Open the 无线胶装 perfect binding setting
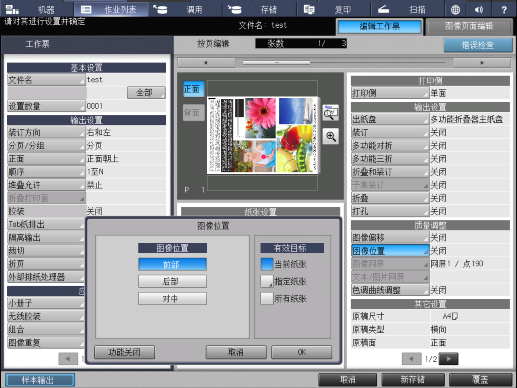 pos(46,316)
